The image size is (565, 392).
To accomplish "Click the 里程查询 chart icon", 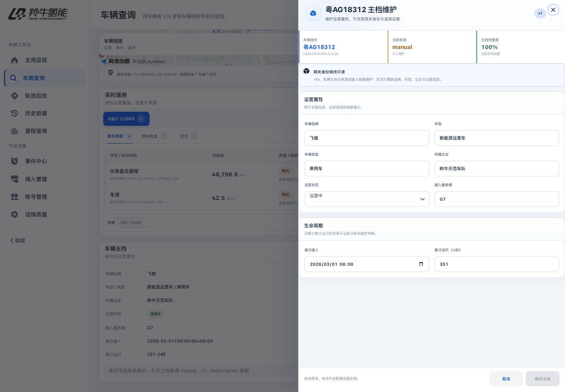I will click(15, 131).
